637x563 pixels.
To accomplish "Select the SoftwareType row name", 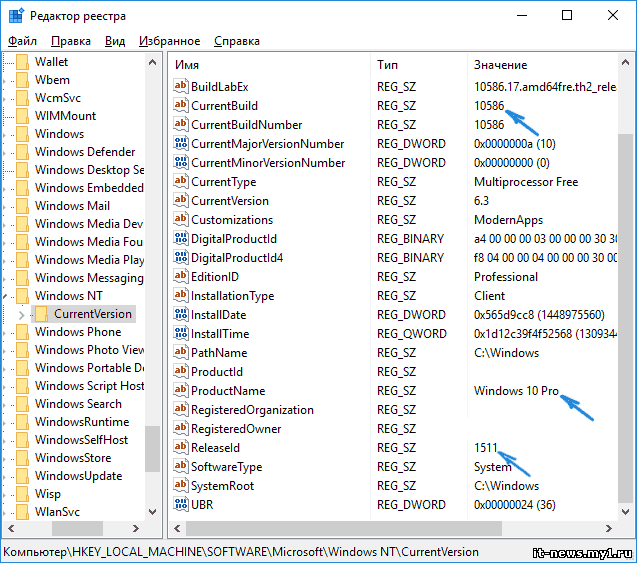I will 227,467.
